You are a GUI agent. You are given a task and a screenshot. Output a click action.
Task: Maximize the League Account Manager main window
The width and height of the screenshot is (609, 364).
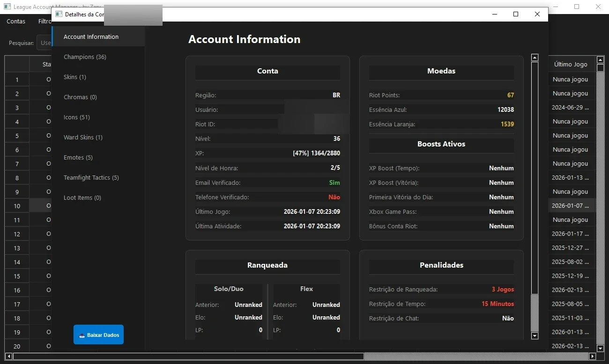pos(577,7)
